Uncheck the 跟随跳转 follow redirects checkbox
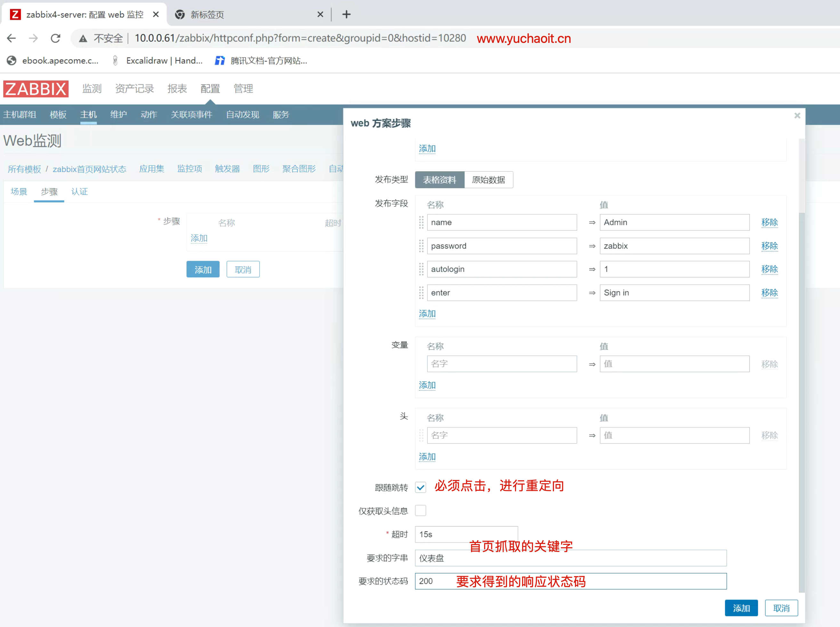 [x=420, y=487]
